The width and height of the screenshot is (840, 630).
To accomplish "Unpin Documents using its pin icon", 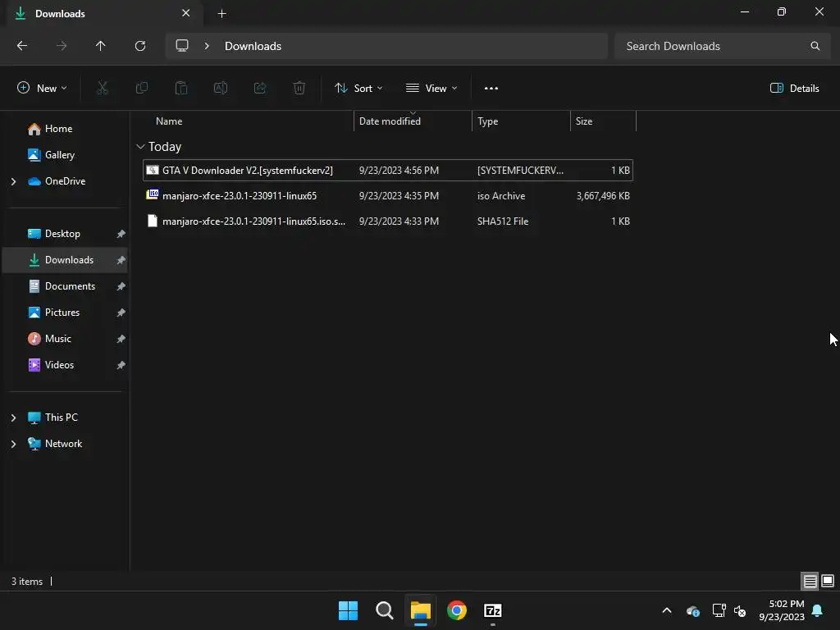I will tap(121, 286).
